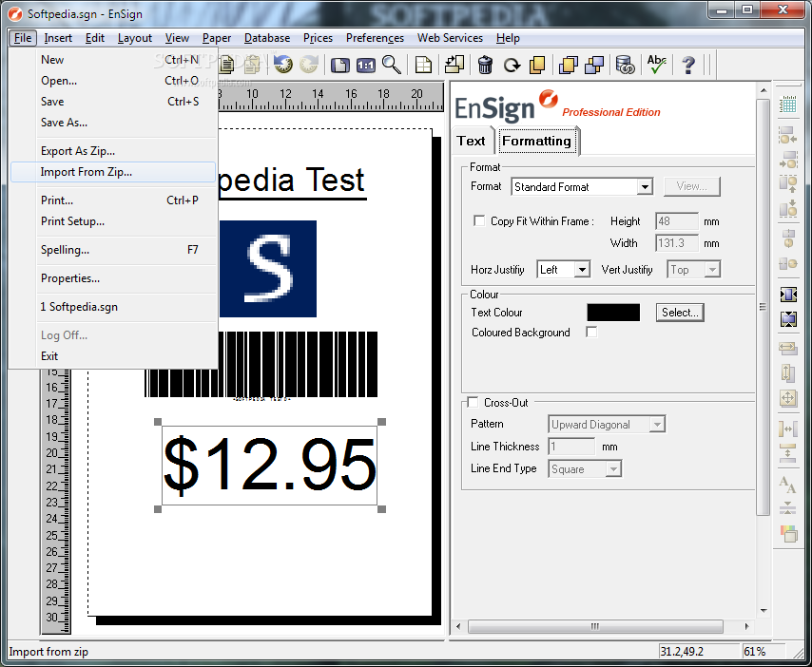812x667 pixels.
Task: Select Print Setup menu entry
Action: (113, 221)
